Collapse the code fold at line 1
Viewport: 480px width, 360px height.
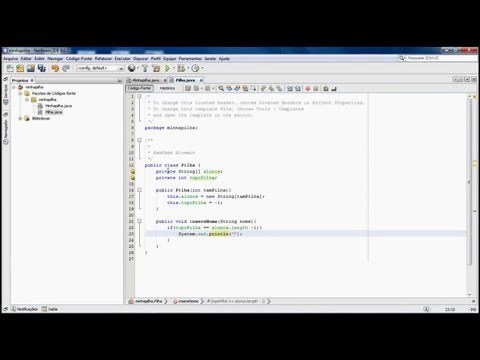[139, 96]
